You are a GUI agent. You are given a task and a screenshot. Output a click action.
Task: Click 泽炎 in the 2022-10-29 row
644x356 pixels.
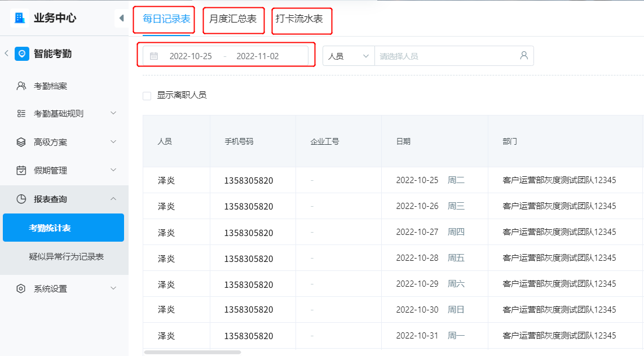tap(166, 284)
